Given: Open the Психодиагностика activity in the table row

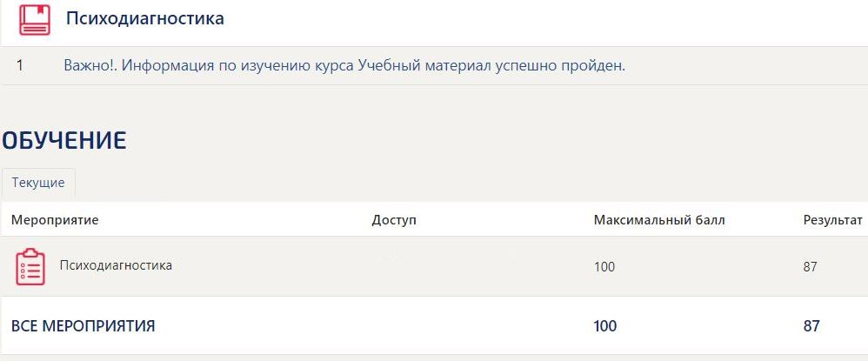Looking at the screenshot, I should tap(116, 265).
